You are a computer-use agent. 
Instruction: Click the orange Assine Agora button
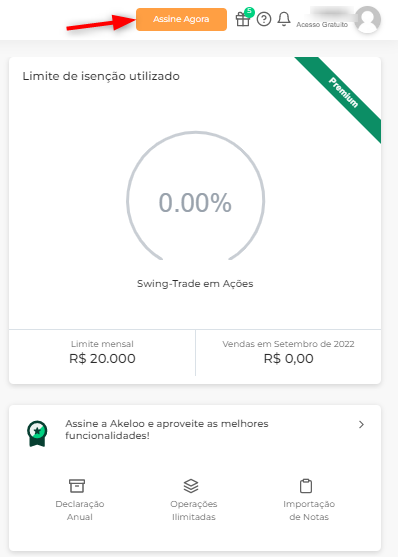[181, 19]
